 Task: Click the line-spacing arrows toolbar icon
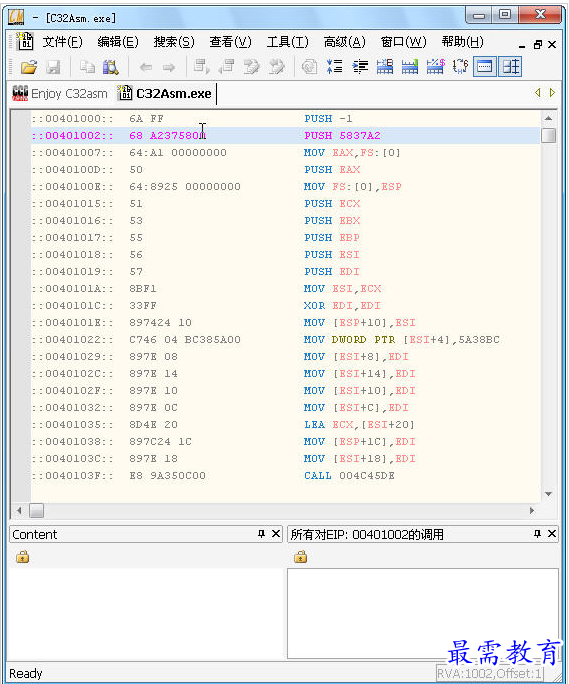(335, 67)
